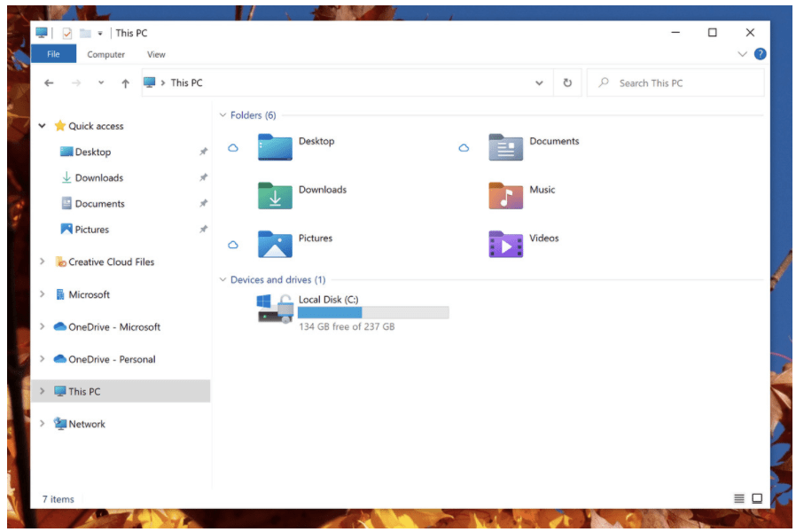Screen dimensions: 796x532
Task: Click the Refresh button beside address bar
Action: tap(567, 83)
